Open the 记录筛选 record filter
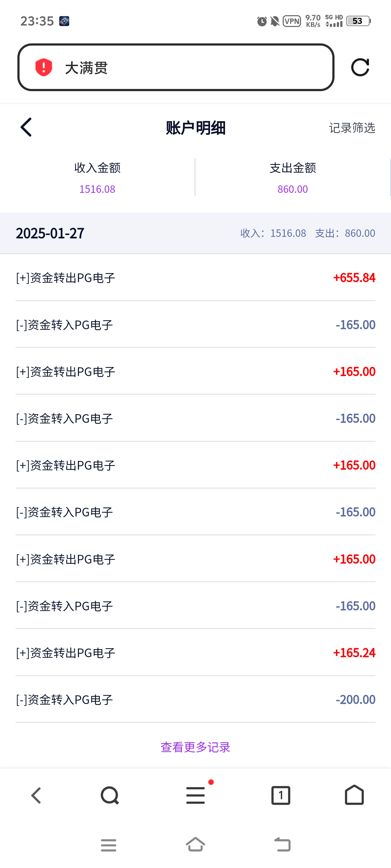 pos(352,128)
